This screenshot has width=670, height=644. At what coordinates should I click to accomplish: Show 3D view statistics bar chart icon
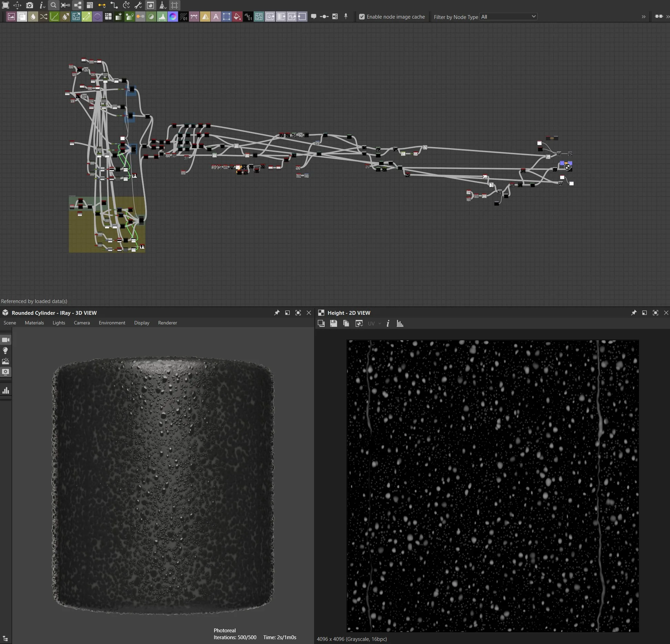(6, 390)
